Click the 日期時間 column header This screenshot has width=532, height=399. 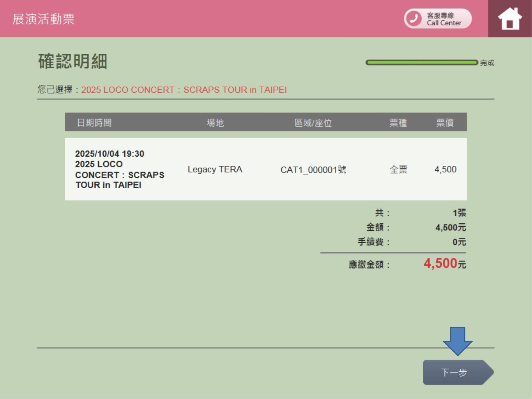tap(94, 123)
